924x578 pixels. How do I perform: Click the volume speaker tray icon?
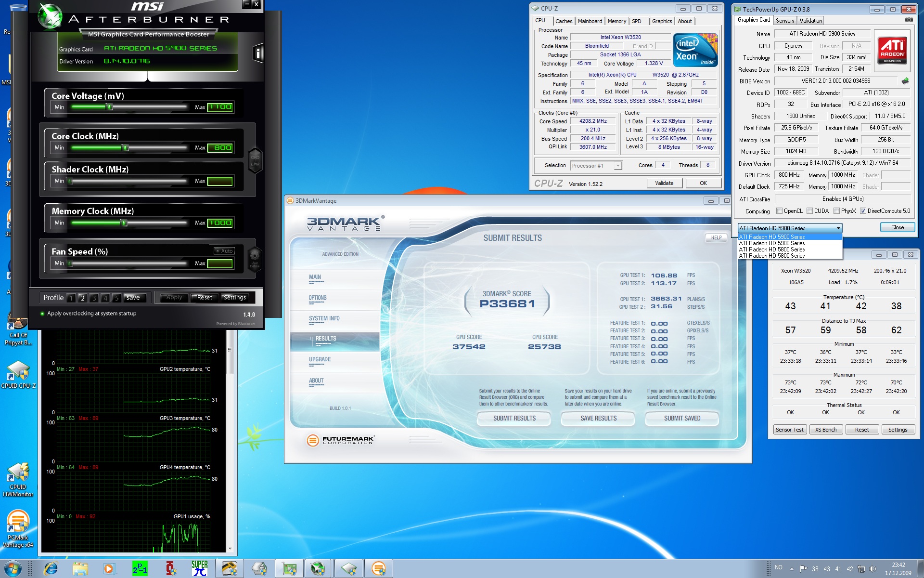pos(873,569)
